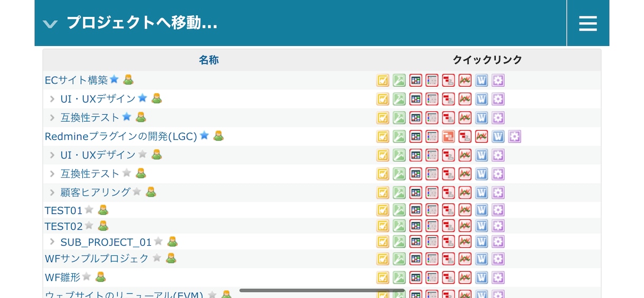Open the TEST02 project link
The height and width of the screenshot is (298, 644).
[x=64, y=226]
